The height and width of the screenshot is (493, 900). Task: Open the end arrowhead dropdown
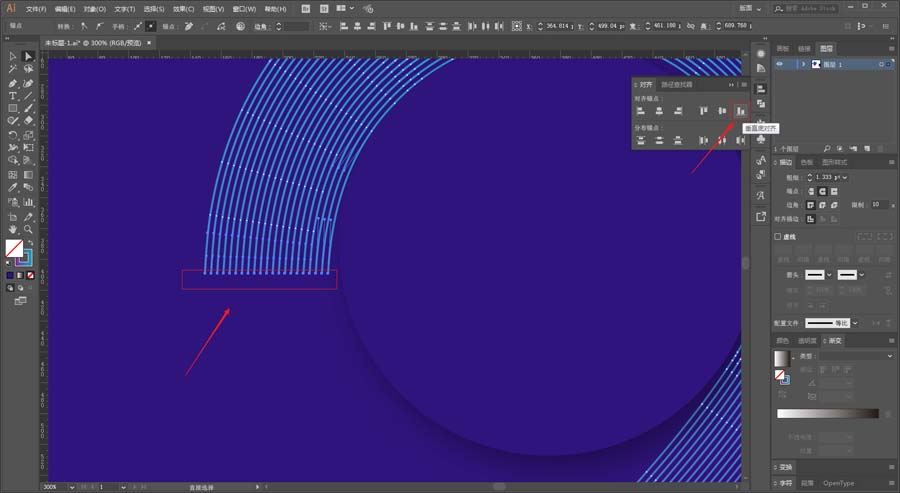pyautogui.click(x=862, y=275)
